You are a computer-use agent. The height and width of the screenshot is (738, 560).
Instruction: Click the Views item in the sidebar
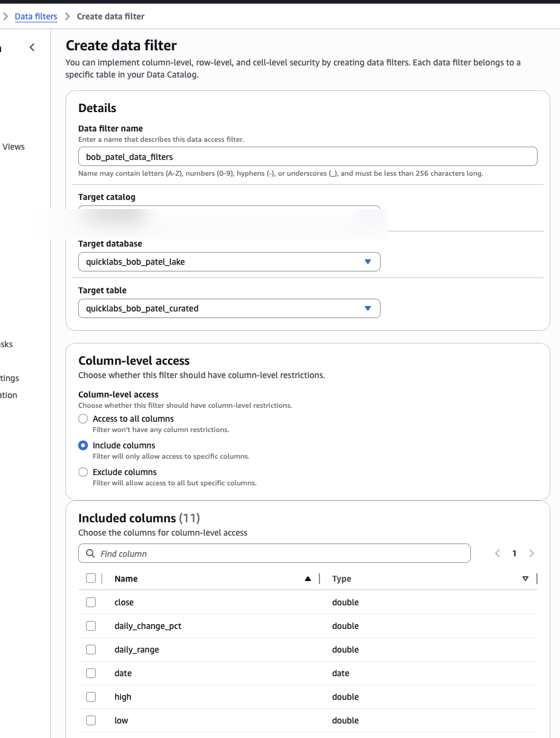click(x=13, y=147)
